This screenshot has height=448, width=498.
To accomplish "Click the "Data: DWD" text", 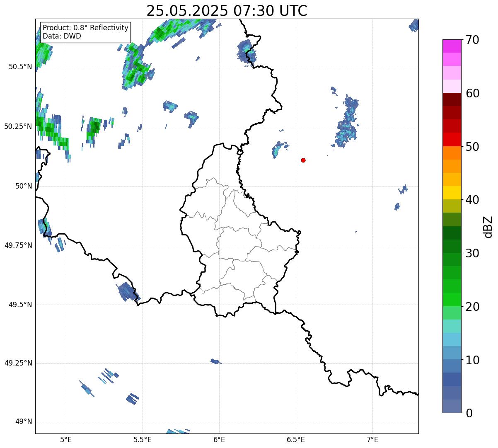I will (x=62, y=36).
